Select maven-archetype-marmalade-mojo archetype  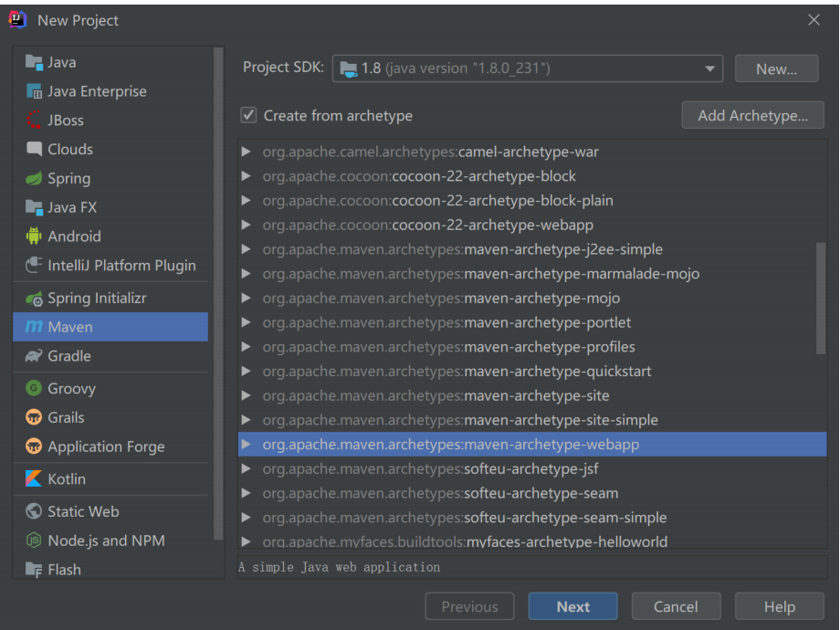pyautogui.click(x=532, y=274)
